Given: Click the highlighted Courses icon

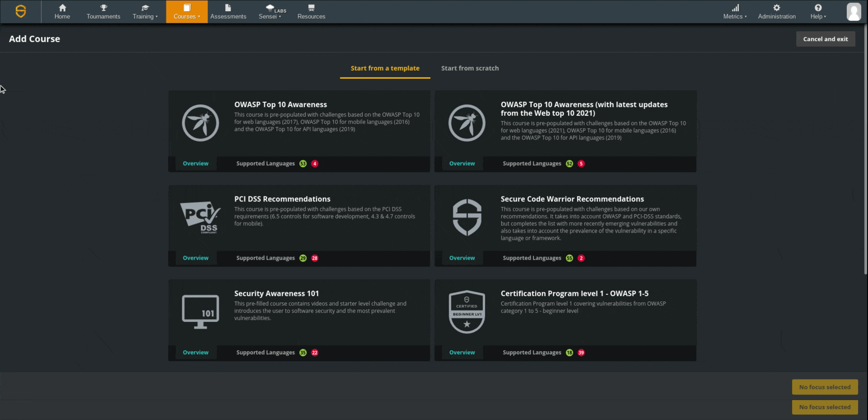Looking at the screenshot, I should point(186,8).
